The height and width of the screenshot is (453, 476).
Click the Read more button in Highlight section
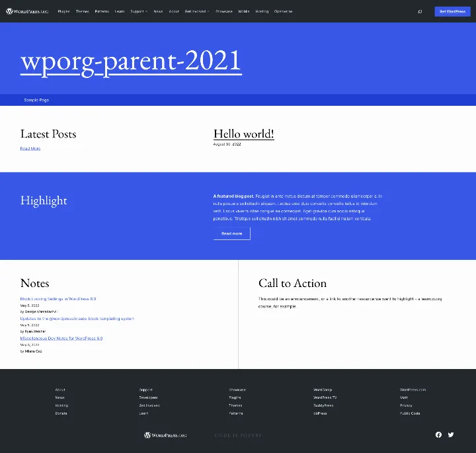pyautogui.click(x=232, y=233)
